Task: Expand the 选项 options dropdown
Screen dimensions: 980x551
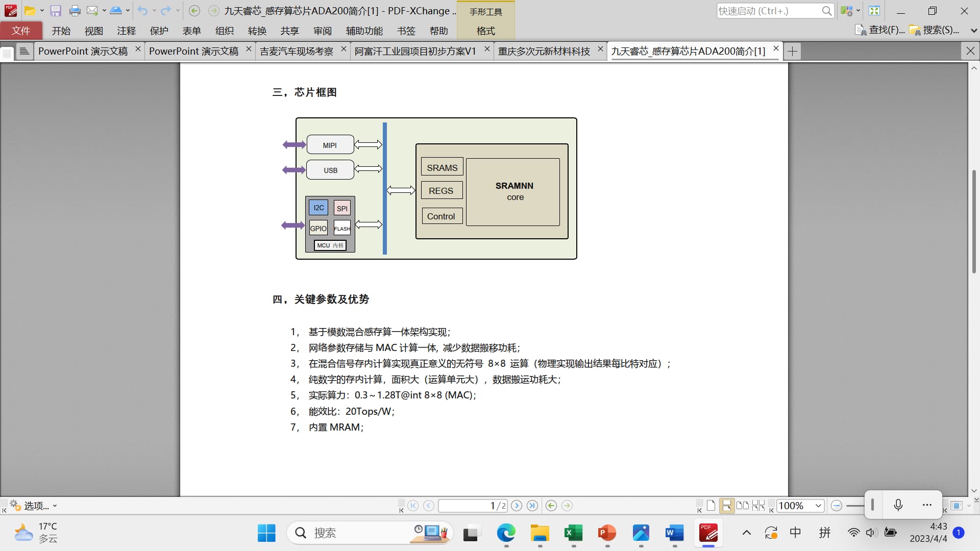Action: [x=55, y=506]
